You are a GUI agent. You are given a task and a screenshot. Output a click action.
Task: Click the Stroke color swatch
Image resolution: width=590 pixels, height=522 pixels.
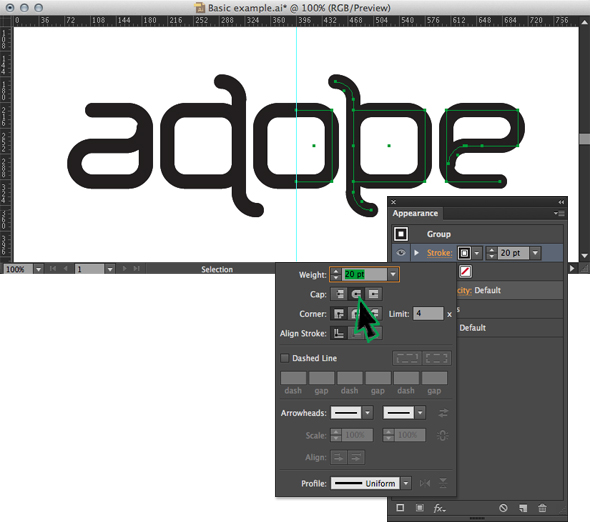tap(464, 253)
